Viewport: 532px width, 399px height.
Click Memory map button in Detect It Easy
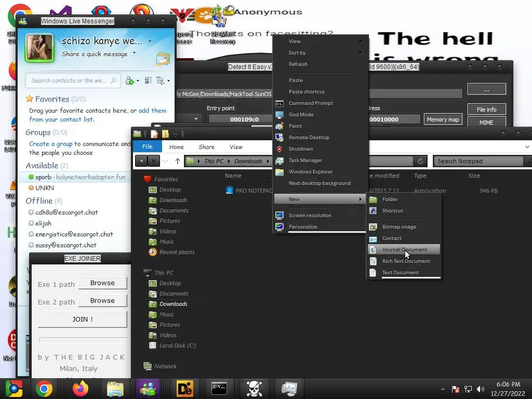point(443,119)
